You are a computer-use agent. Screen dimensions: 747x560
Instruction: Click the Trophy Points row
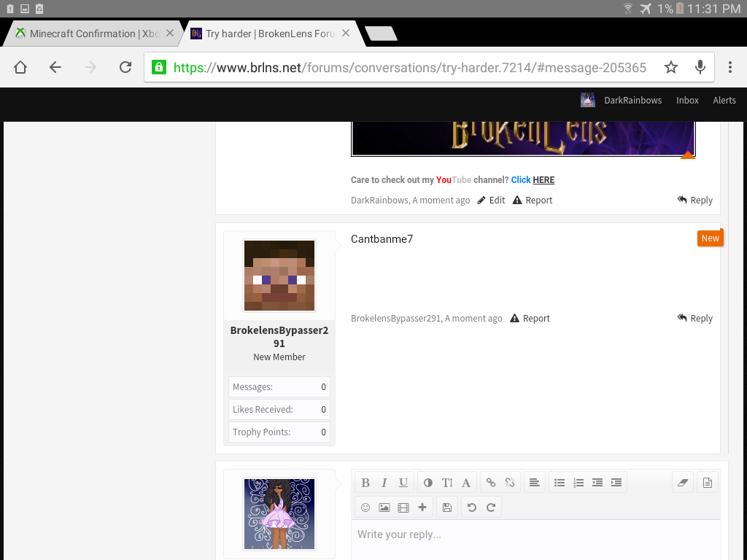(279, 432)
